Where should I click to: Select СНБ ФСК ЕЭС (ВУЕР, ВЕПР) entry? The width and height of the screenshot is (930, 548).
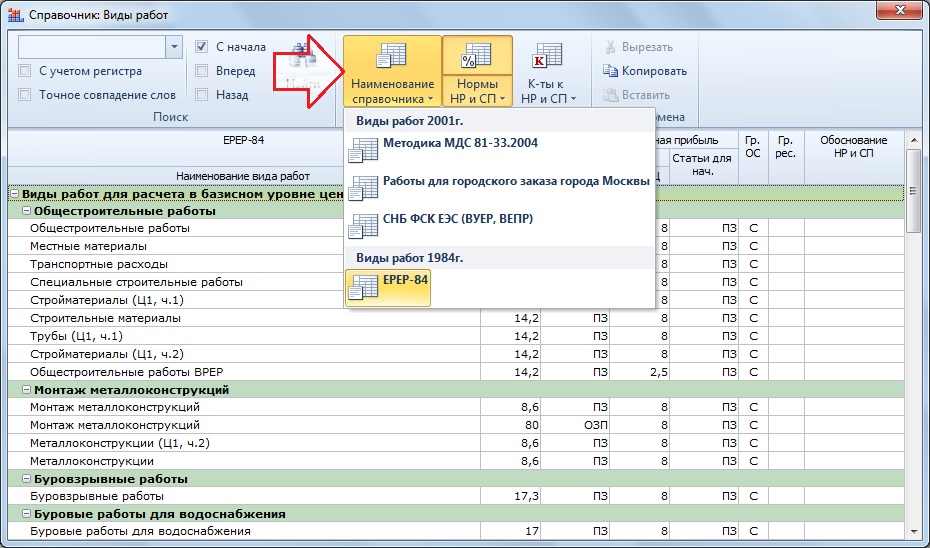[458, 218]
